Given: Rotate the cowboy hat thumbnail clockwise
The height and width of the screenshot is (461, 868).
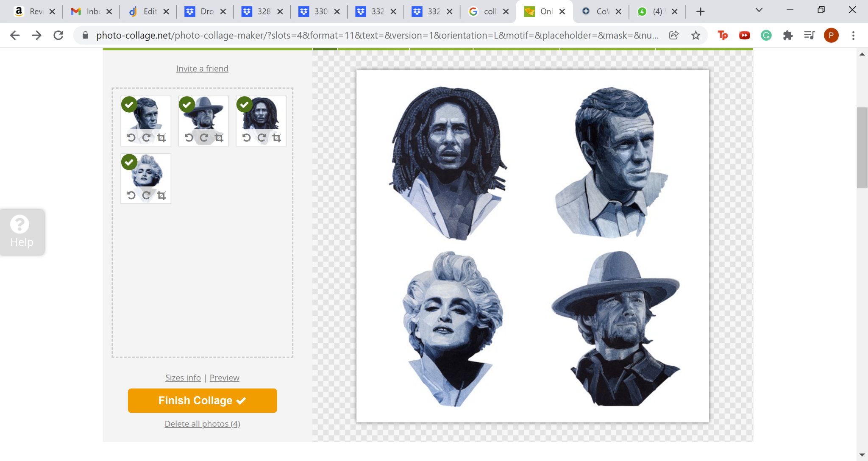Looking at the screenshot, I should 204,138.
